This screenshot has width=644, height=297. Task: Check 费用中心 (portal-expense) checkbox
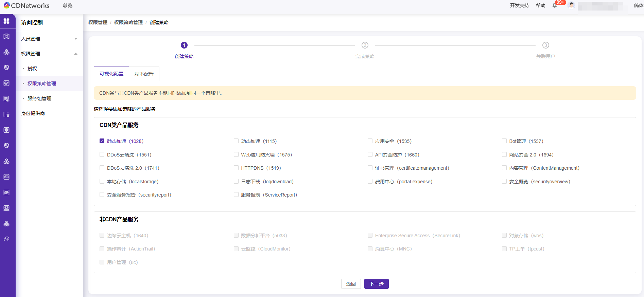(x=370, y=181)
